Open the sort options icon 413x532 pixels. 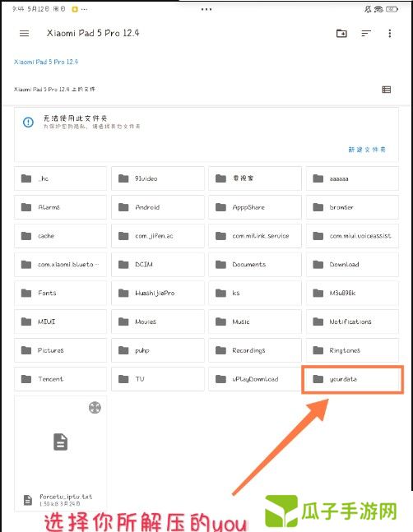tap(366, 33)
